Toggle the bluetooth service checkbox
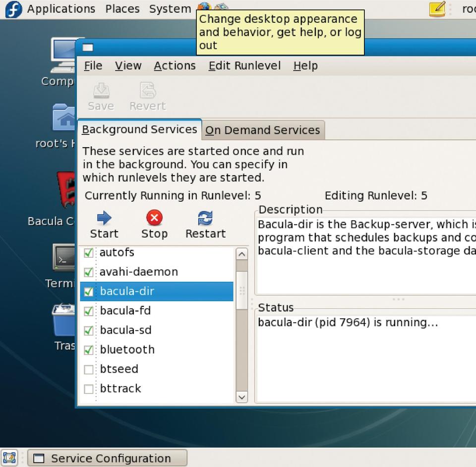This screenshot has width=476, height=467. (89, 350)
